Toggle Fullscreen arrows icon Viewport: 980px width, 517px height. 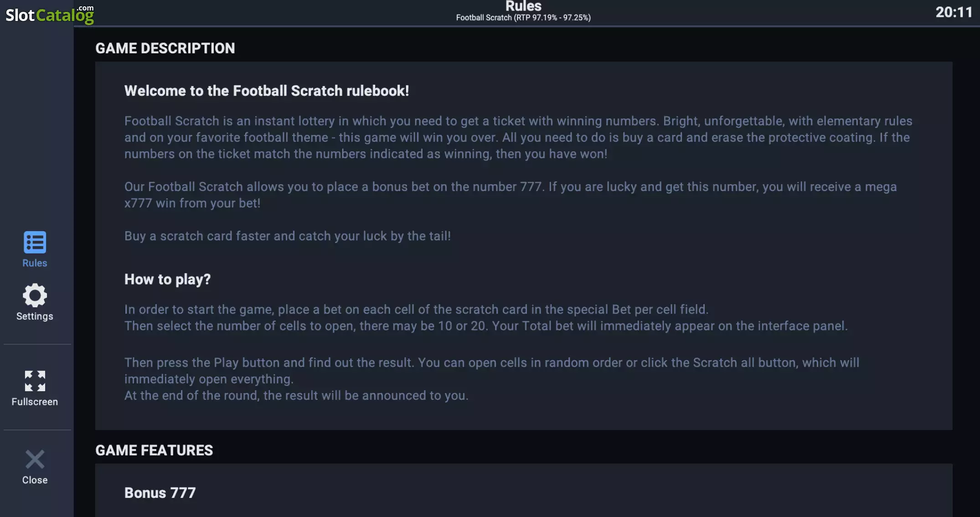click(35, 381)
